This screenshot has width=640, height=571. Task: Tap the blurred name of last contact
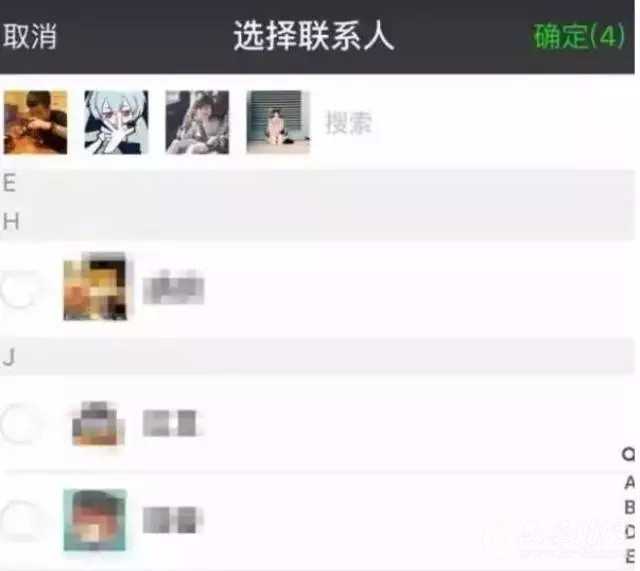172,520
